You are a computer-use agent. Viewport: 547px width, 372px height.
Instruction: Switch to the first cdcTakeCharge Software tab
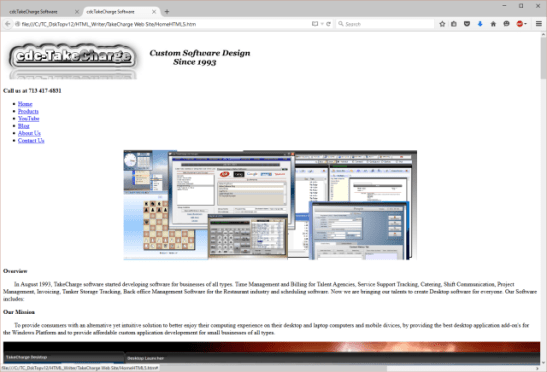tap(41, 12)
